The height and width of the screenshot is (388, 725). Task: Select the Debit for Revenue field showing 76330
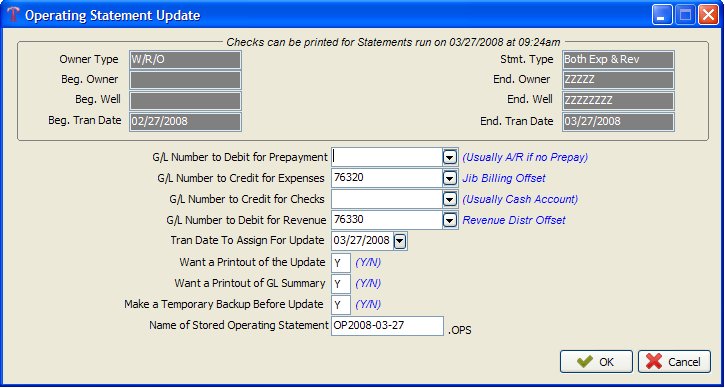387,221
